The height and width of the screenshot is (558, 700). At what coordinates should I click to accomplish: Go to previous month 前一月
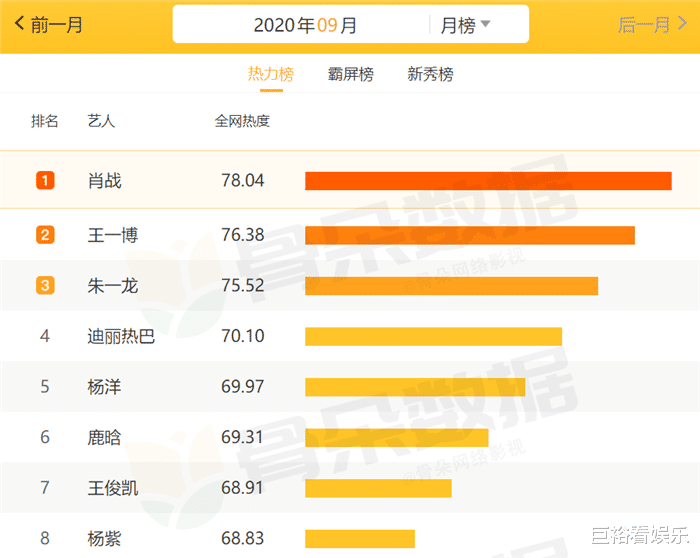point(49,25)
